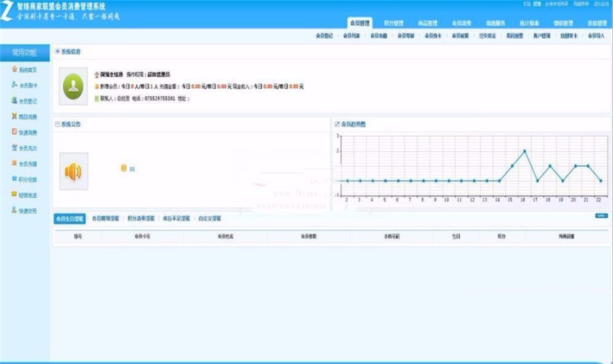Open 商品消费 from the sidebar
This screenshot has height=364, width=613.
click(14, 116)
